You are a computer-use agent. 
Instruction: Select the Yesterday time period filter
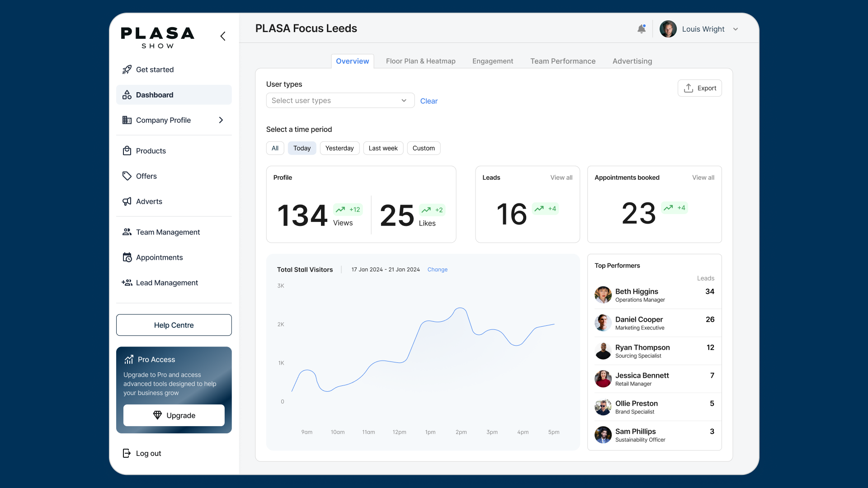pos(340,148)
